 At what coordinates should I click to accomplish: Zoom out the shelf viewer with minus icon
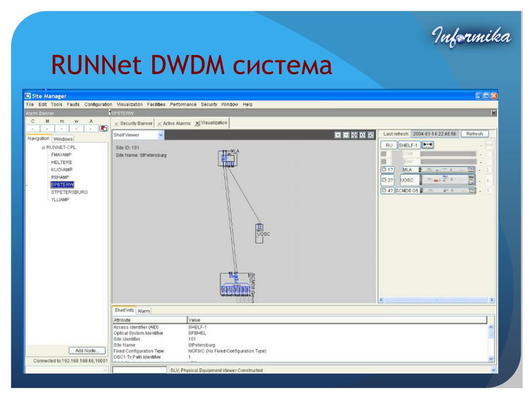pos(345,135)
